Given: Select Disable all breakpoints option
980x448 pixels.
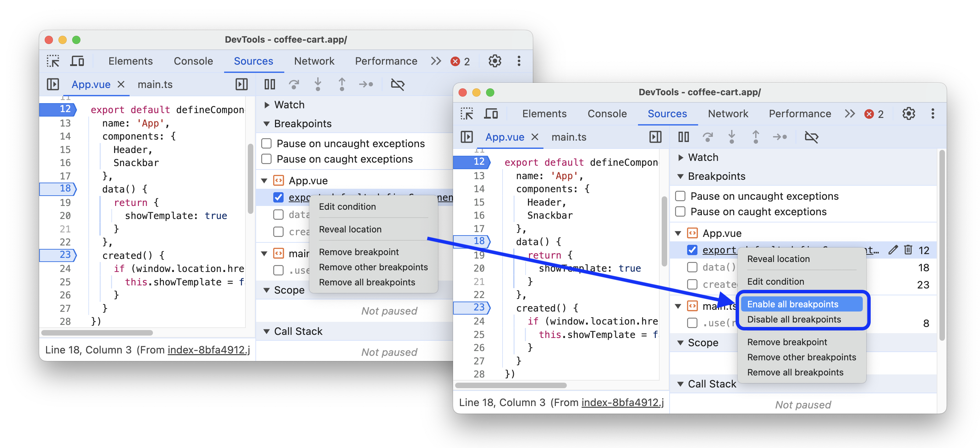Looking at the screenshot, I should [794, 320].
